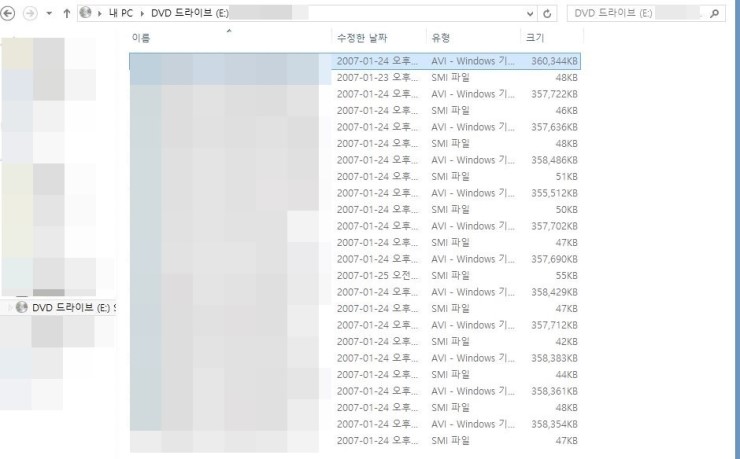Screen dimensions: 740x459
Task: Expand the DVD 드라이브 (E:) tree node
Action: point(11,307)
